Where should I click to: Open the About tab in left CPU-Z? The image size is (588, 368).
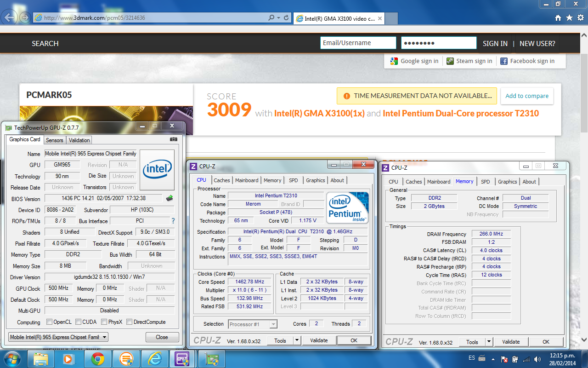(x=337, y=180)
